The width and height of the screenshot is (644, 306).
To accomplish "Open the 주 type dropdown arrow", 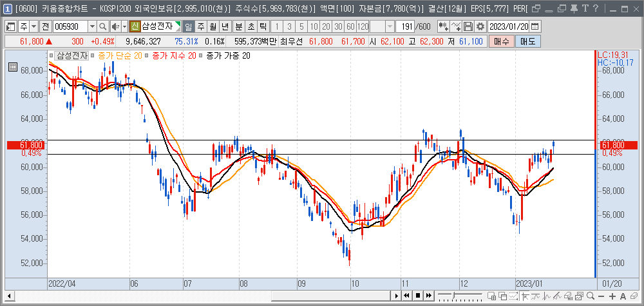I will click(x=33, y=27).
